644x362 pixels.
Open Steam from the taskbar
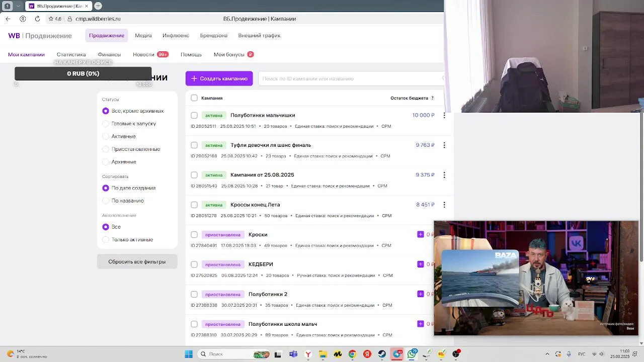[382, 354]
